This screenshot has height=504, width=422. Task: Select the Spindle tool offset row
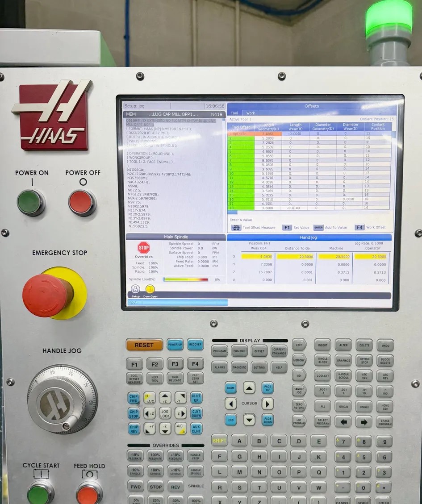(x=310, y=134)
